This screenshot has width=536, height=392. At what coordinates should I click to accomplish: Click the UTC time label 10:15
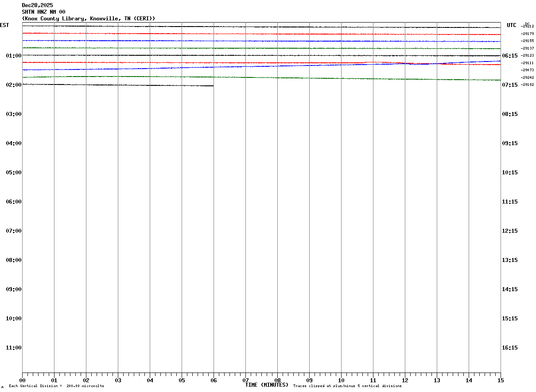(x=510, y=173)
